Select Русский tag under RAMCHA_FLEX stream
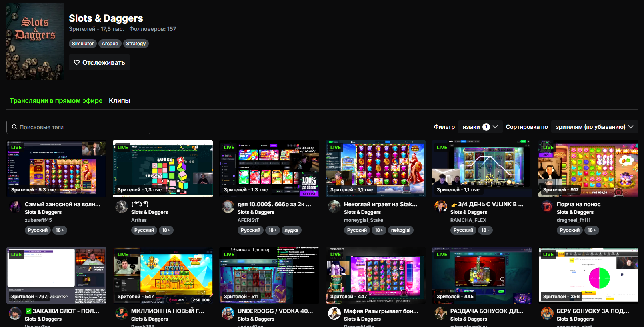Viewport: 644px width, 327px height. [x=463, y=230]
